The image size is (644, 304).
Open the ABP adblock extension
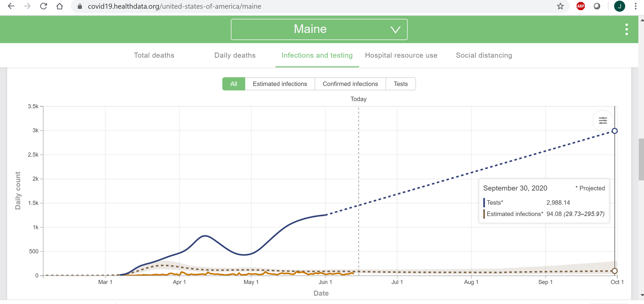pyautogui.click(x=581, y=6)
